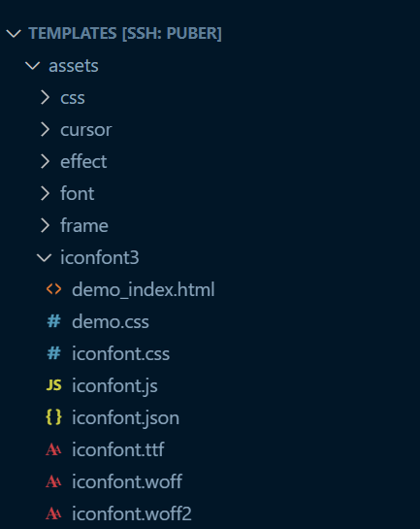Click the font icon beside iconfont.woff
Viewport: 420px width, 529px height.
tap(54, 481)
